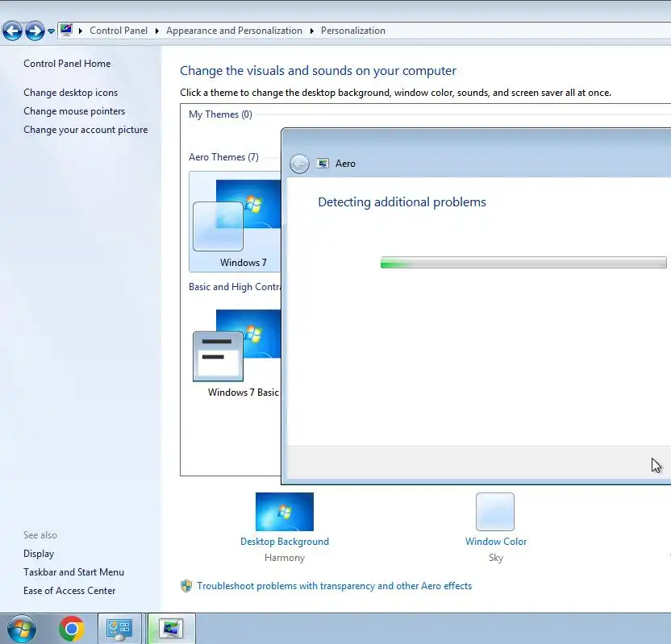
Task: Expand the arrow after Appearance and Personalization
Action: 311,31
